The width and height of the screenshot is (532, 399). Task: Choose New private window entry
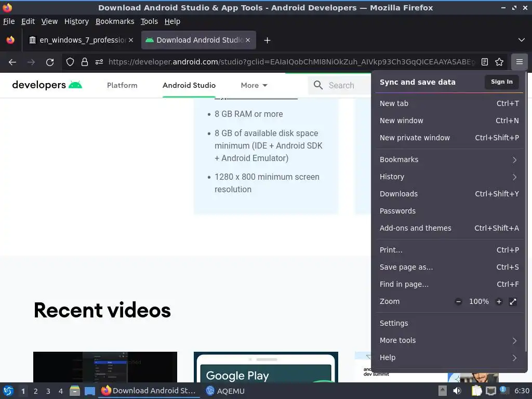(x=449, y=138)
